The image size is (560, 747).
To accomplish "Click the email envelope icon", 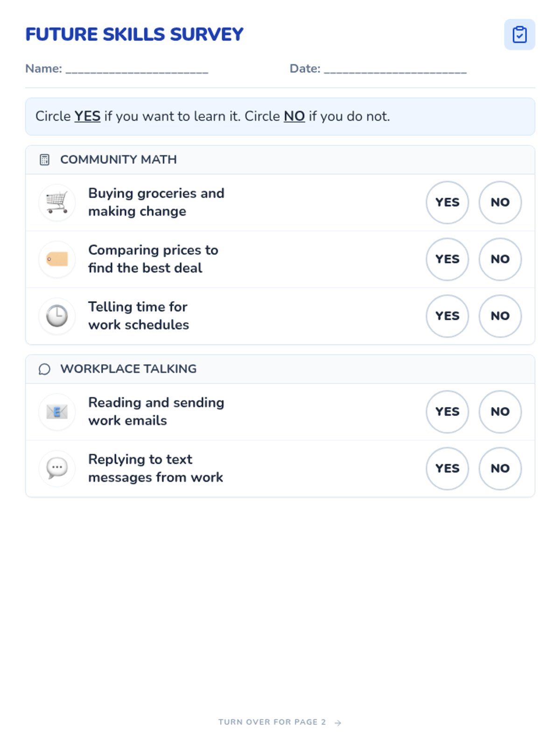I will 57,412.
